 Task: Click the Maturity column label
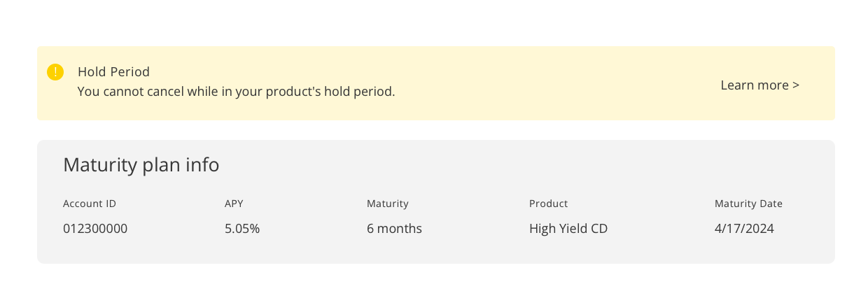pos(387,204)
